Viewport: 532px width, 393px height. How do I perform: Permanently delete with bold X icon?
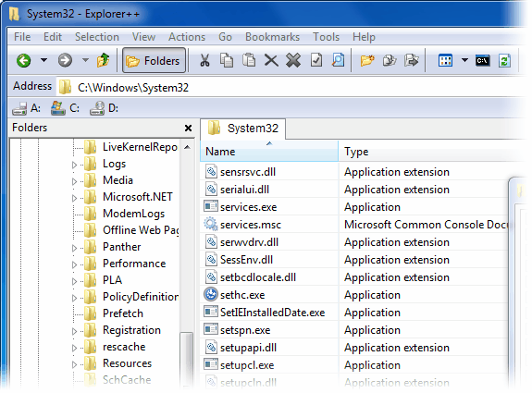[293, 61]
